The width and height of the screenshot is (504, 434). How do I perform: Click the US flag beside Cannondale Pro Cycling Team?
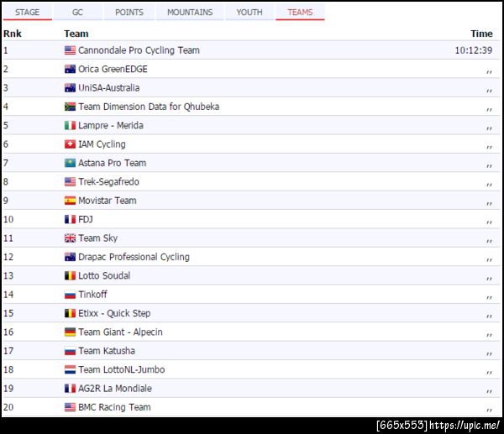click(x=70, y=50)
